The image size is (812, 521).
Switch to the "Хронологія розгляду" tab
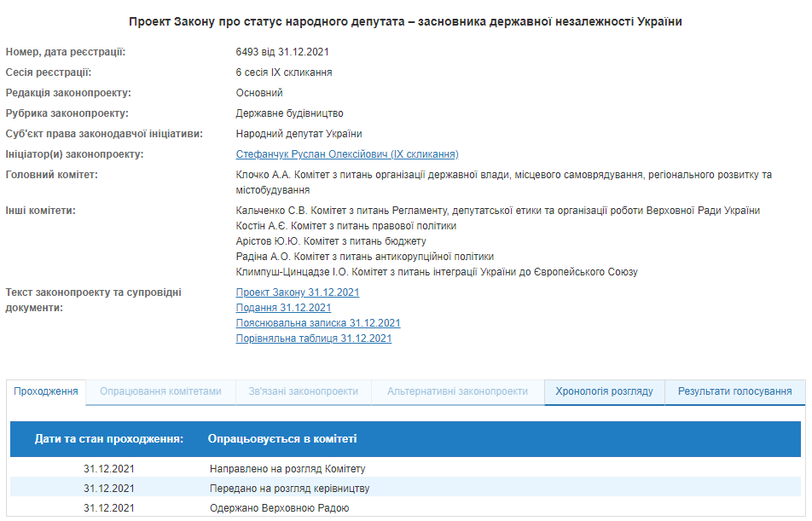tap(604, 393)
